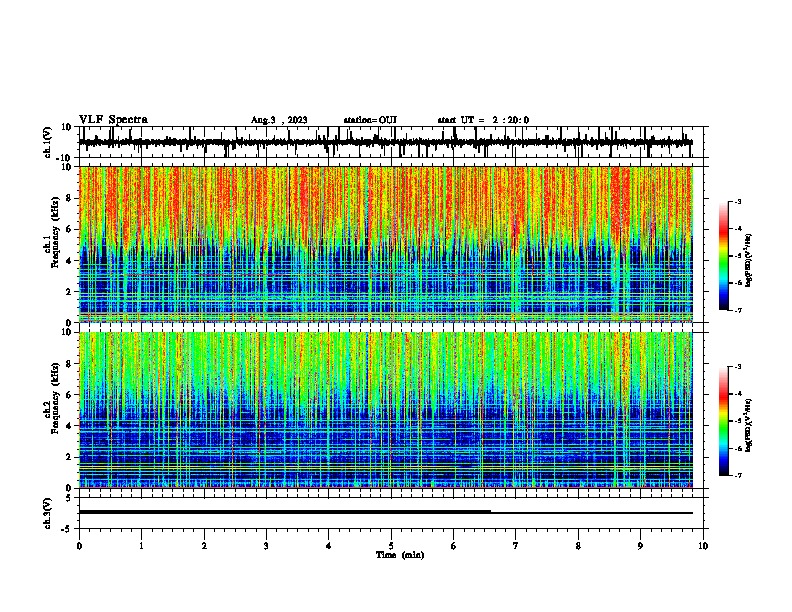Click time-axis tick label '5'
The width and height of the screenshot is (792, 612).
click(x=391, y=546)
